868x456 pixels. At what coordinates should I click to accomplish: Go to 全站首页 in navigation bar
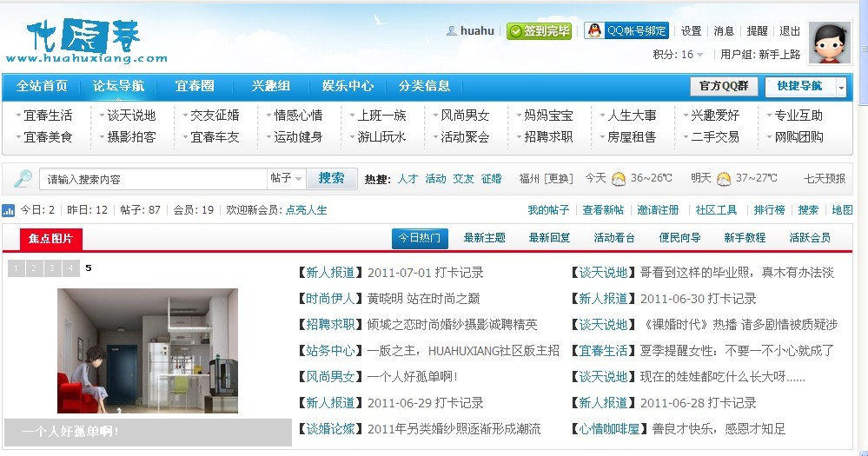click(x=42, y=86)
